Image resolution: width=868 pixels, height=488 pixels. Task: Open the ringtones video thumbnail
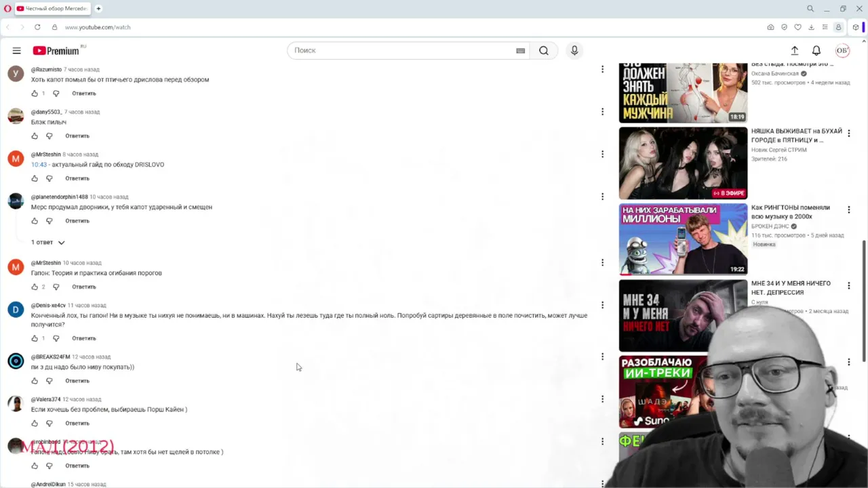point(683,239)
